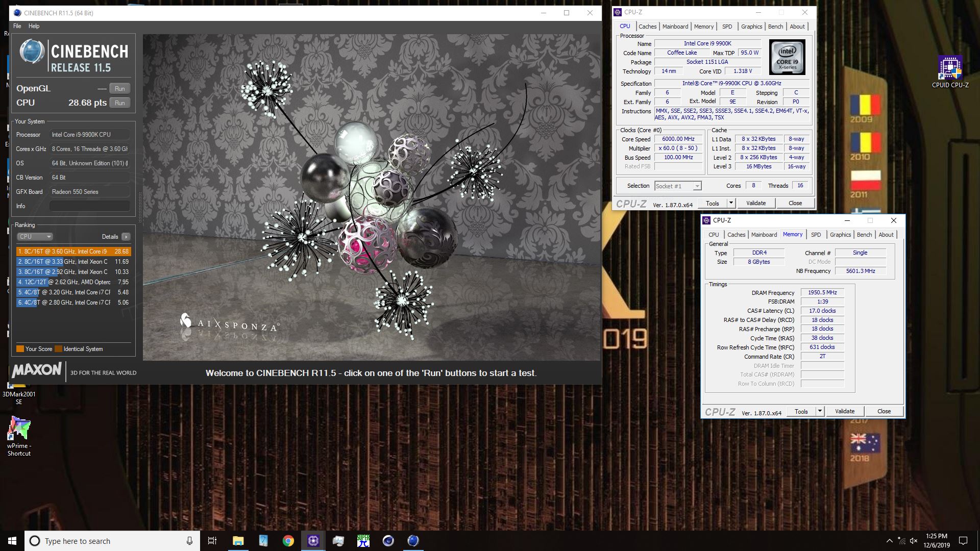Screen dimensions: 980x551
Task: Open Mainboard tab in lower CPU-Z window
Action: [764, 235]
